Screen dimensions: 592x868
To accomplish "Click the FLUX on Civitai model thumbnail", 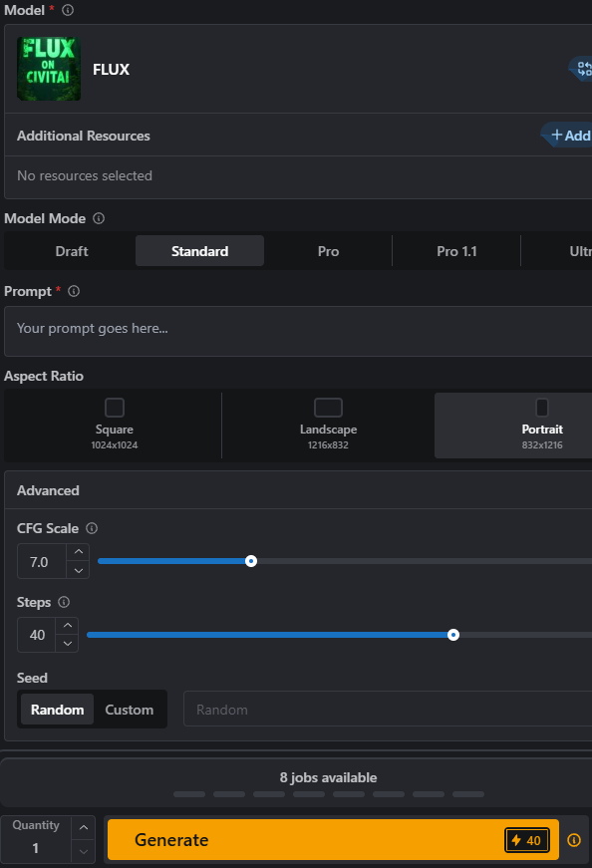I will [49, 69].
